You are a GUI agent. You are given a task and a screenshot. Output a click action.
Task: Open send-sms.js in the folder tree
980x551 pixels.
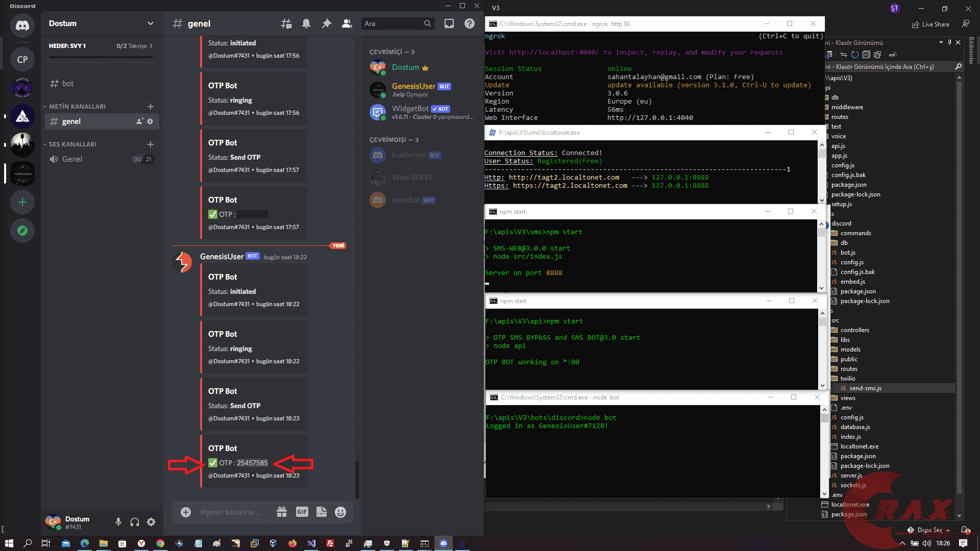pos(865,388)
